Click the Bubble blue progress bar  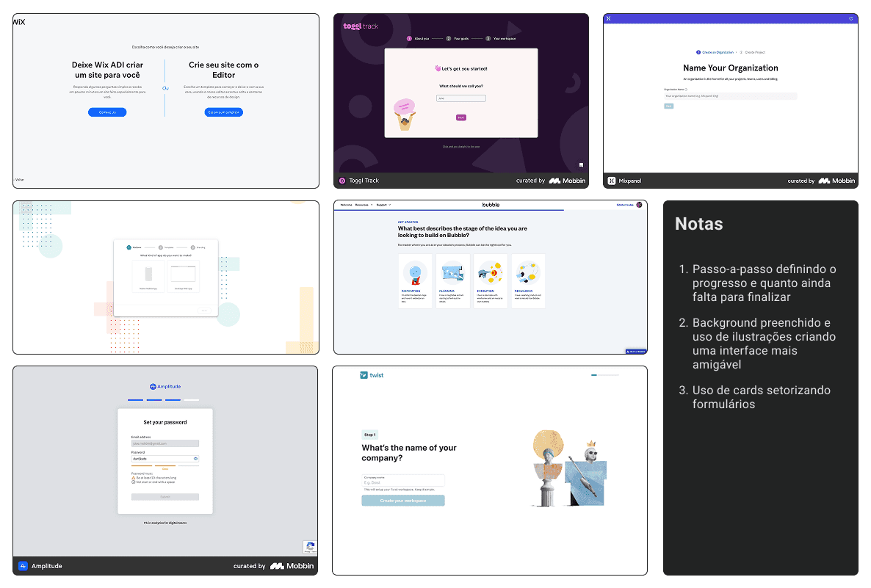pyautogui.click(x=449, y=210)
